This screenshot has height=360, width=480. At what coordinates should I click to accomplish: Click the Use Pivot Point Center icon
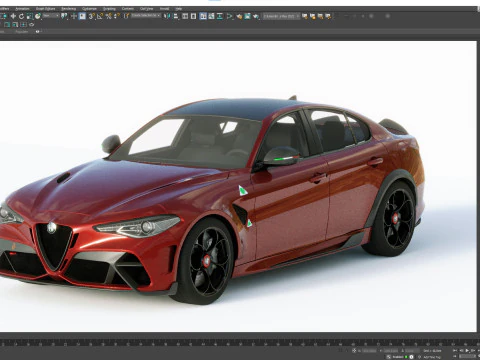[64, 16]
